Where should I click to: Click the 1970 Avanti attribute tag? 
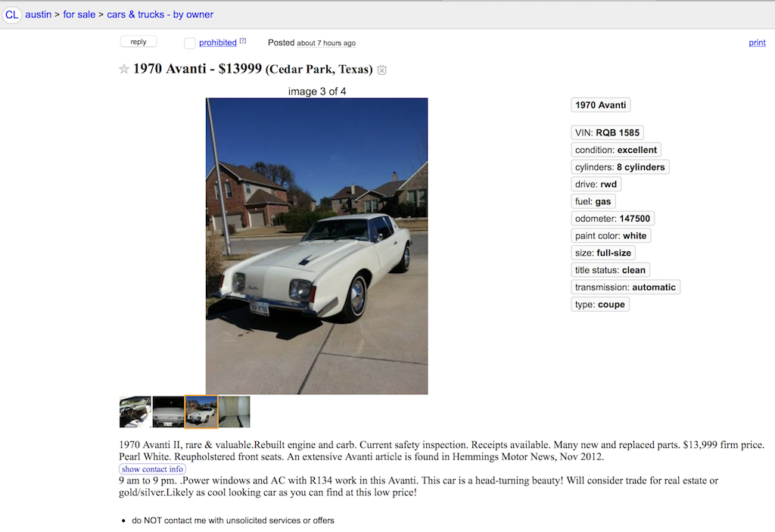coord(600,105)
